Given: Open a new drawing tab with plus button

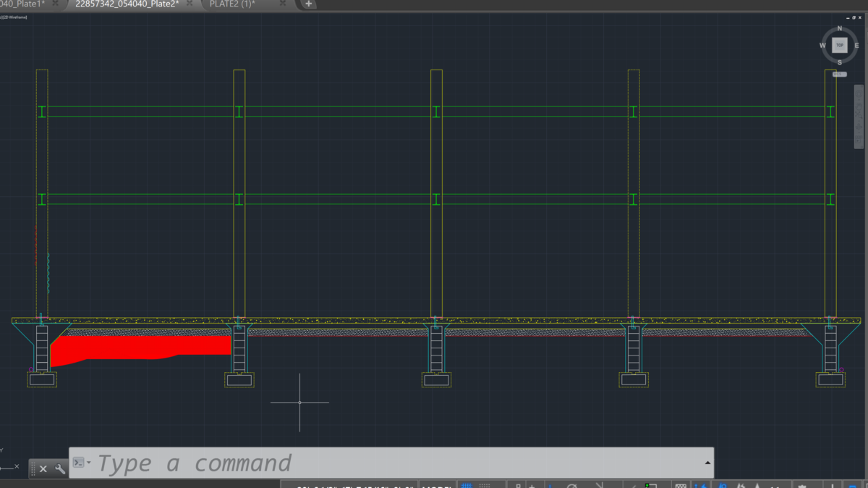Looking at the screenshot, I should pos(308,4).
